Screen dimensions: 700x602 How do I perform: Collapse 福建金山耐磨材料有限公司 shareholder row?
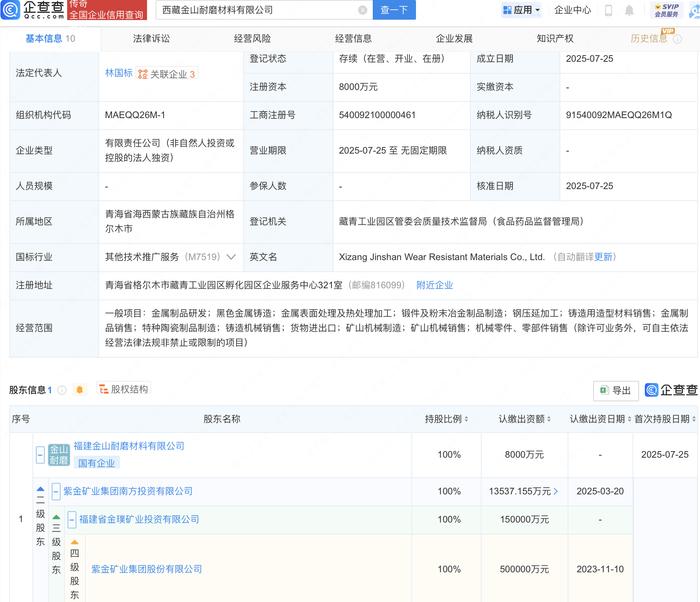click(40, 455)
